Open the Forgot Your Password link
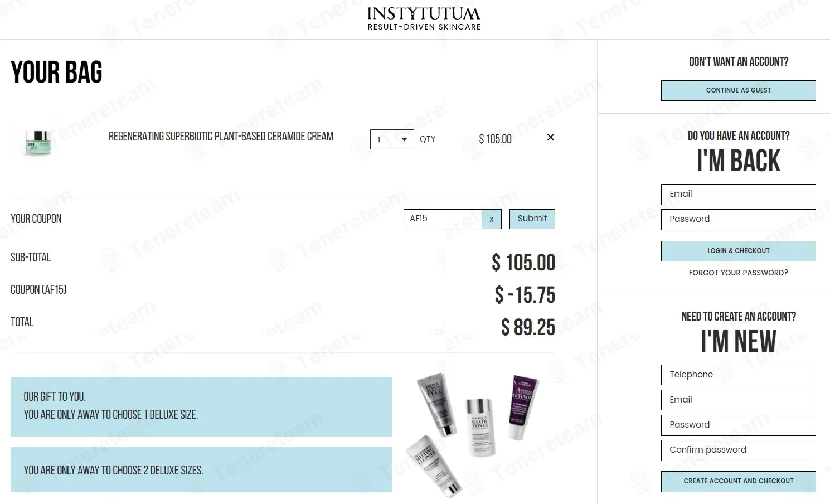The width and height of the screenshot is (830, 504). 738,273
